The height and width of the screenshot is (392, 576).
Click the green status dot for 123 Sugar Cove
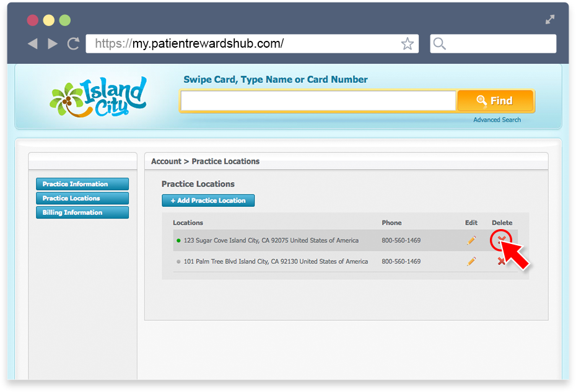pyautogui.click(x=178, y=241)
